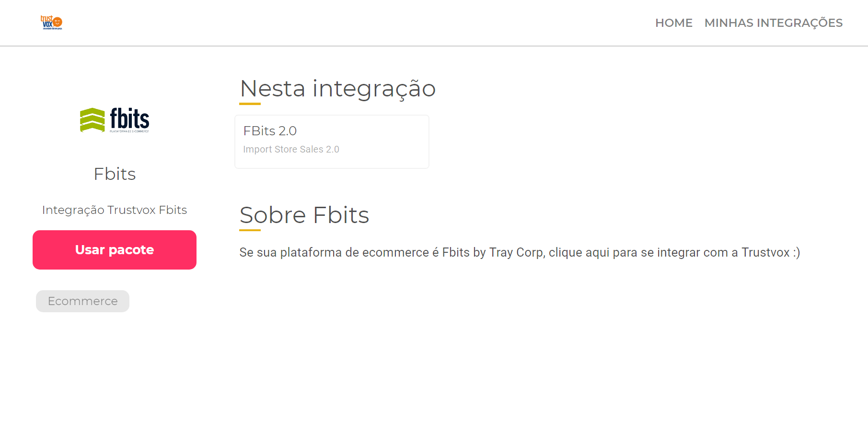Click the yellow underline below Sobre Fbits
Screen dimensions: 868x448
(x=250, y=230)
